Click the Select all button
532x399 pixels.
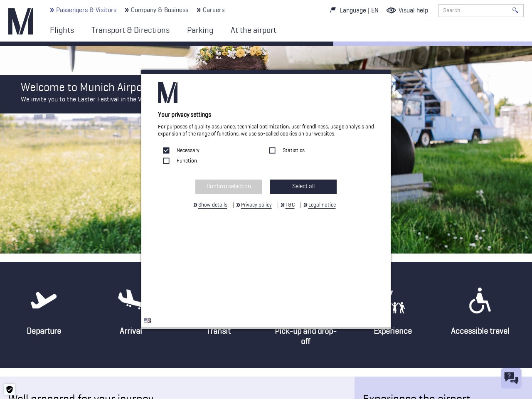point(303,187)
